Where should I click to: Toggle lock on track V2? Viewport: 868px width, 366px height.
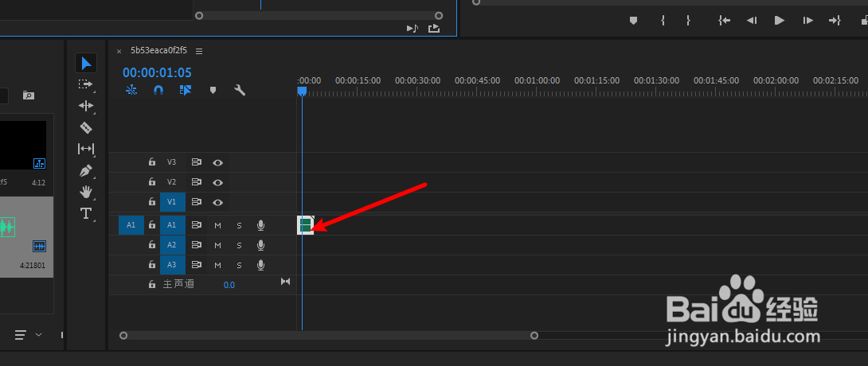tap(151, 181)
